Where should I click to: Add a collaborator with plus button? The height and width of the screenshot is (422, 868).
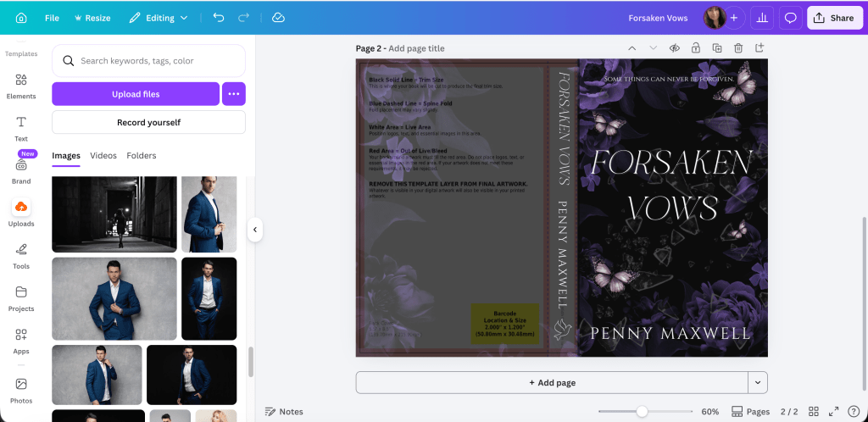click(734, 18)
